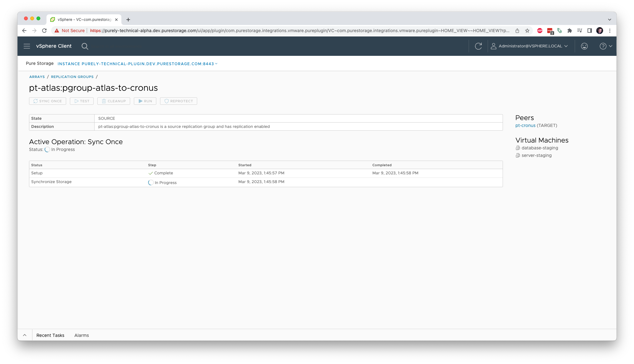Click the browser address bar URL
This screenshot has width=634, height=364.
coord(300,31)
